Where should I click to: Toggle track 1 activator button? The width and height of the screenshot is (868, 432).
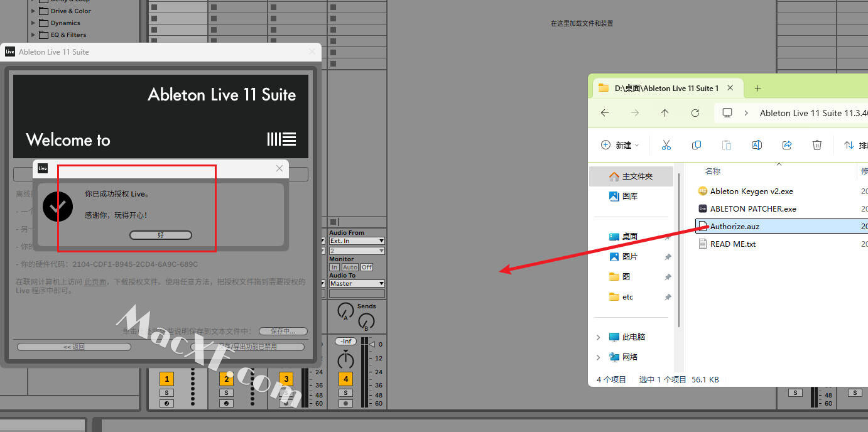click(166, 379)
